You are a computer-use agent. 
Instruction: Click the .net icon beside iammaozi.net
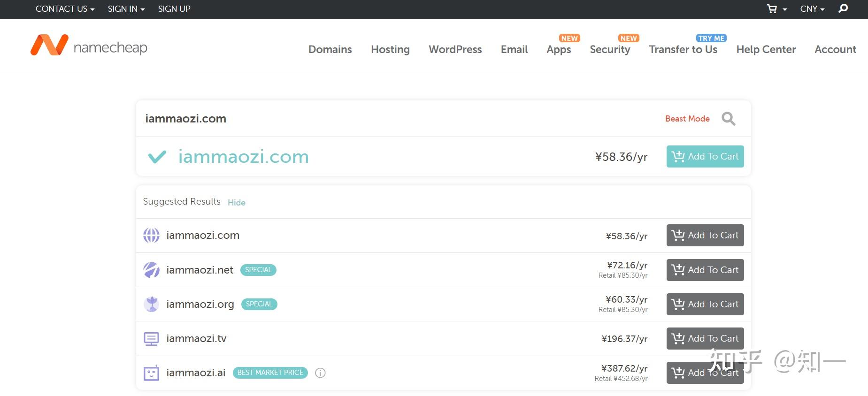pos(151,270)
